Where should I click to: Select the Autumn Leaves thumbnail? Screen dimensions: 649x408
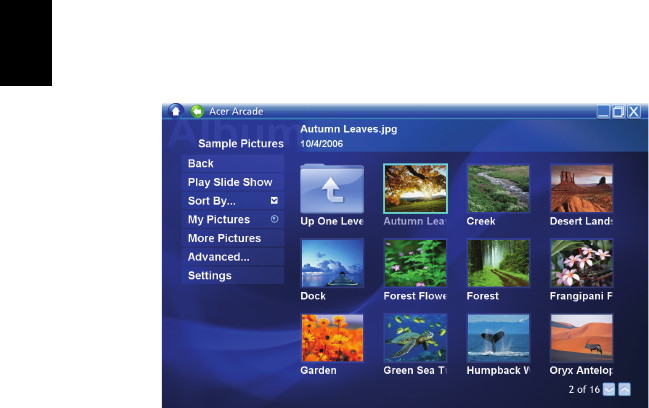(416, 189)
